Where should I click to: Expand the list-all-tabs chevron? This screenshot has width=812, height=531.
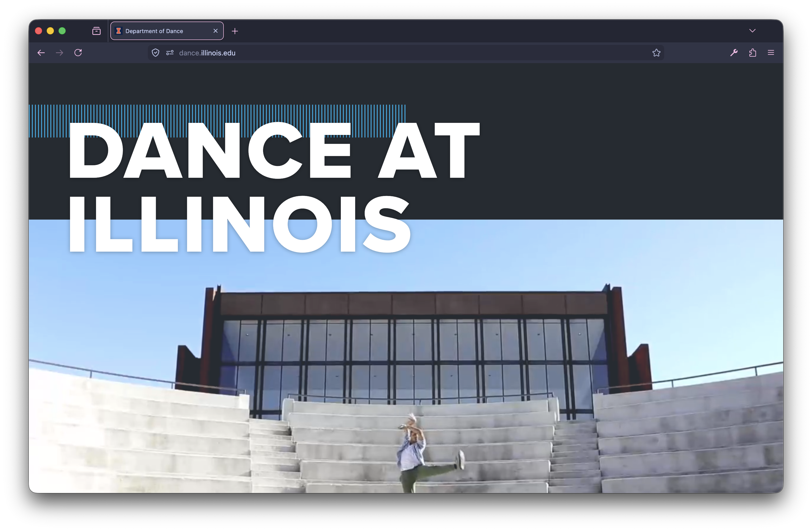coord(752,31)
